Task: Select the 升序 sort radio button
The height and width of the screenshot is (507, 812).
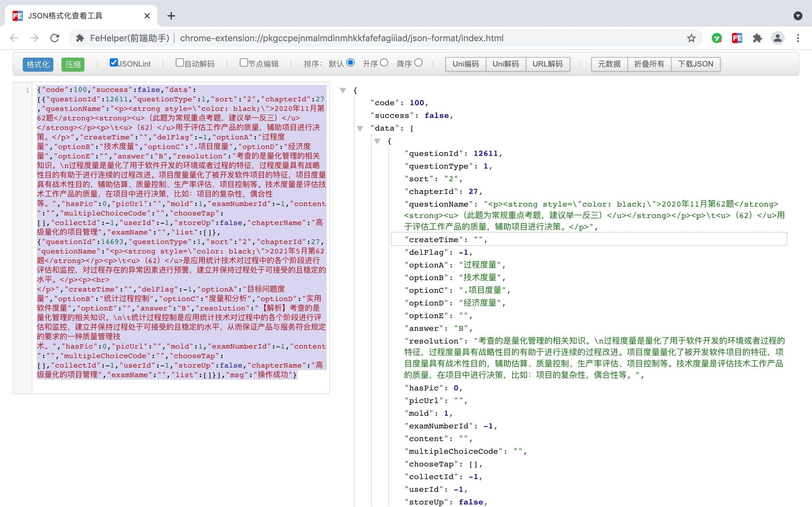Action: click(x=384, y=63)
